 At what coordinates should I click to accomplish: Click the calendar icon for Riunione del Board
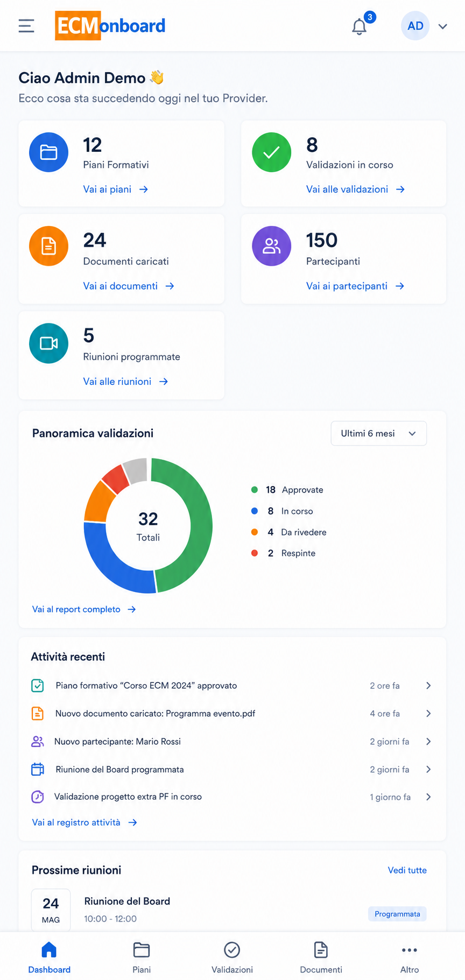click(38, 769)
